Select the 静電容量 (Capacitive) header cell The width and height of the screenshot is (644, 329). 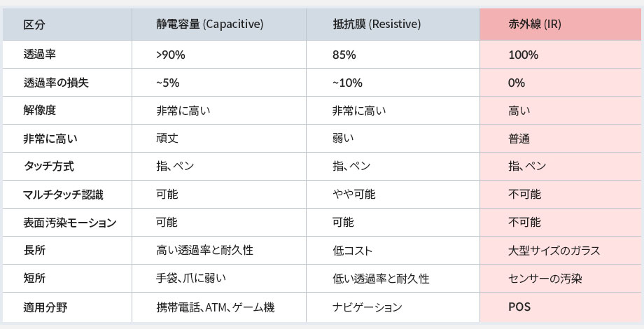tap(219, 24)
